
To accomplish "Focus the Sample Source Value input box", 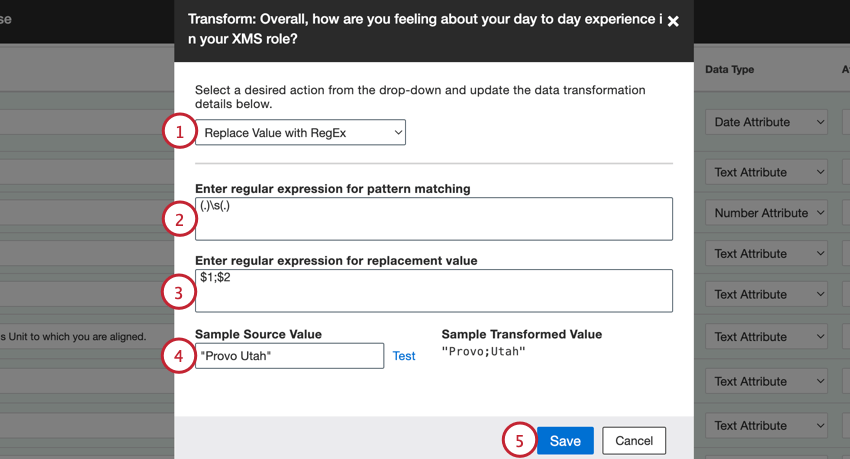I will click(289, 355).
